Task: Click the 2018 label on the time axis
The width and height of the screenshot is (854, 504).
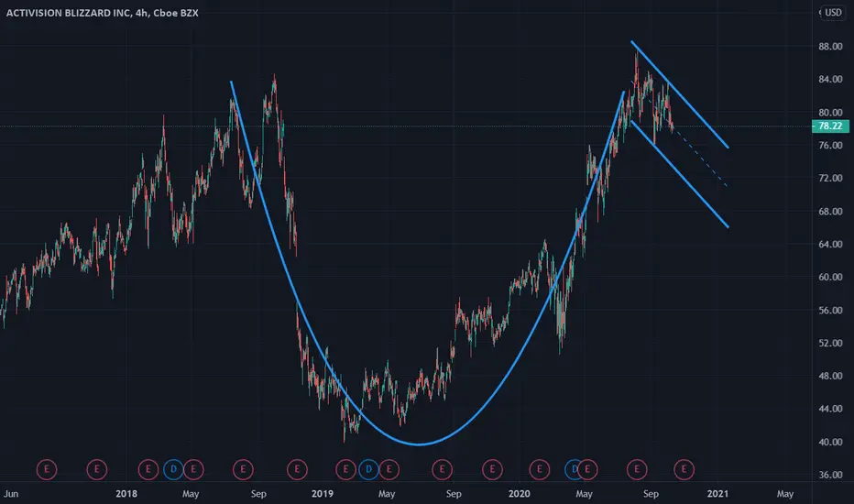Action: click(x=126, y=494)
